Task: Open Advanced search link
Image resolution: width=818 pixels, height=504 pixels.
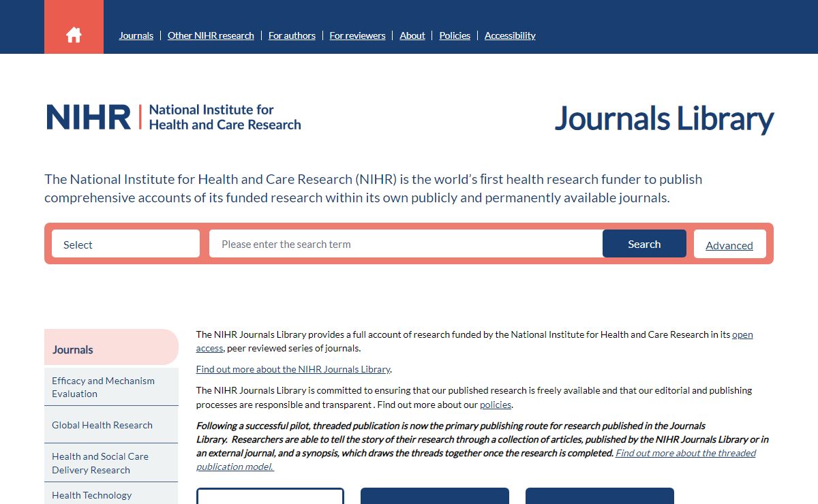Action: 729,245
